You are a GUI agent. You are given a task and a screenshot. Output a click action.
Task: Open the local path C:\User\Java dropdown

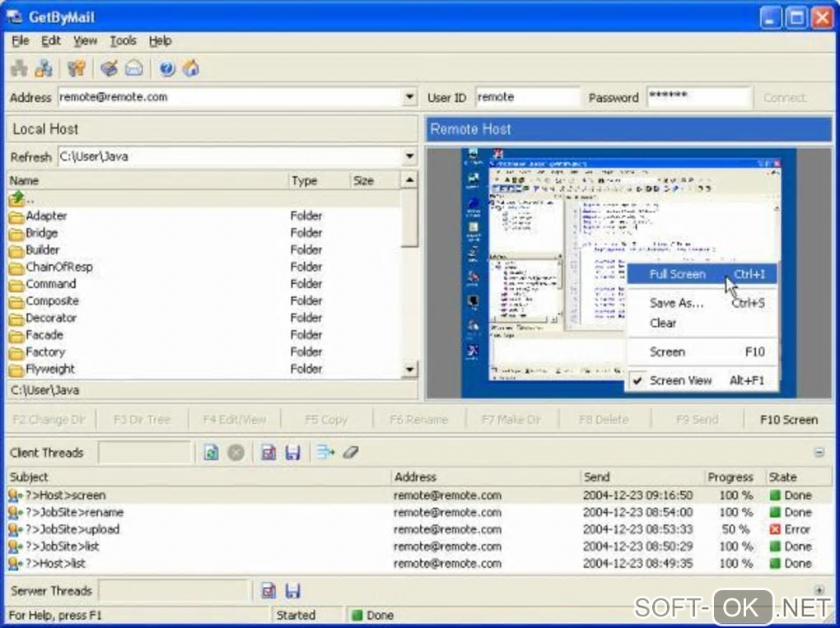409,157
